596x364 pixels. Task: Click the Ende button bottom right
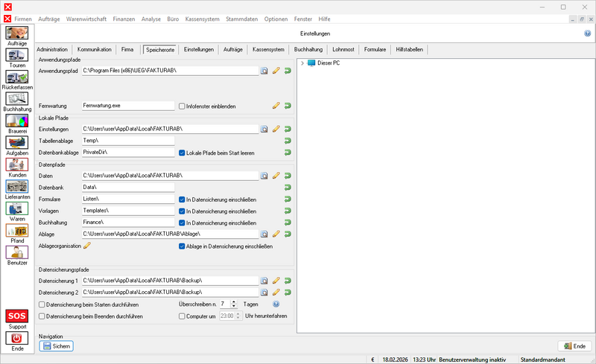pyautogui.click(x=575, y=346)
